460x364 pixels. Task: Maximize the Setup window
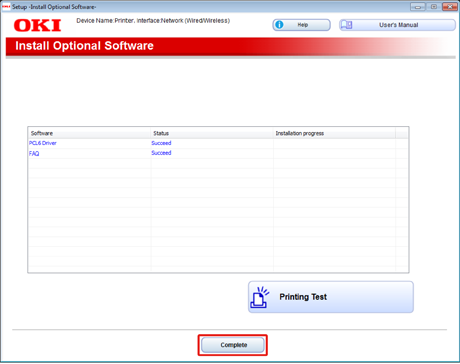[x=434, y=7]
